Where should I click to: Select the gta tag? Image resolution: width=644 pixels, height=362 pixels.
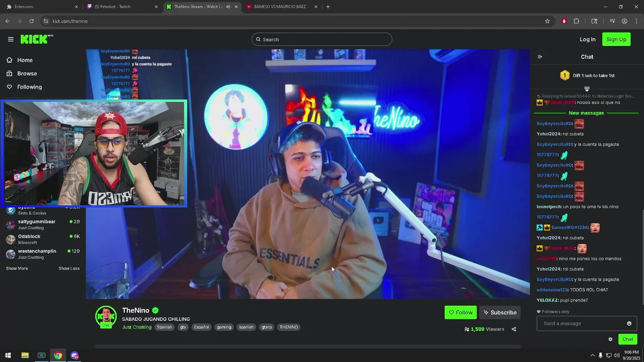click(183, 327)
